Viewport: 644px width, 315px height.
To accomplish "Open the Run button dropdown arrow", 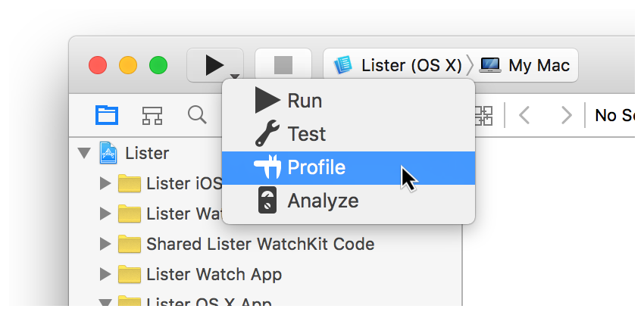I will coord(236,76).
